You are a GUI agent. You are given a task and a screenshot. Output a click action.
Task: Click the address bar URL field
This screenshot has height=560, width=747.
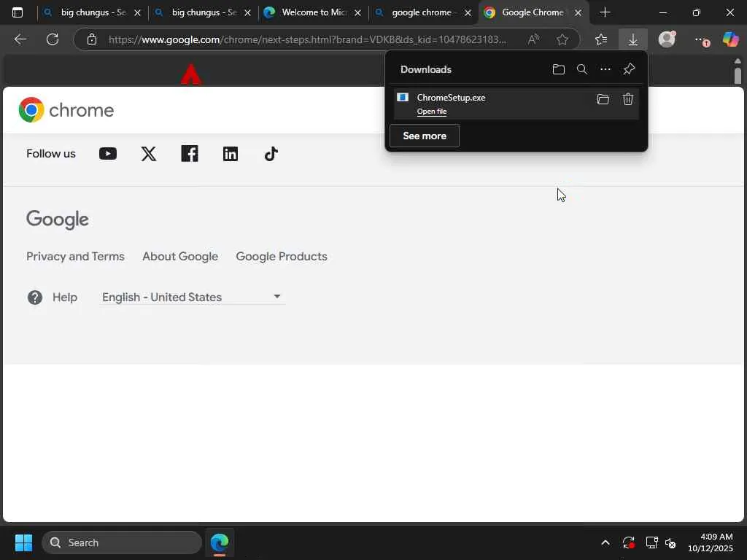click(308, 39)
